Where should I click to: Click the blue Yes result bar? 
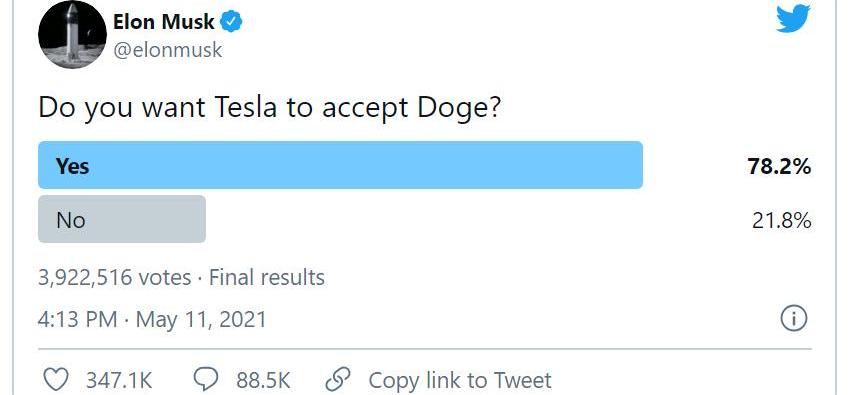point(340,165)
